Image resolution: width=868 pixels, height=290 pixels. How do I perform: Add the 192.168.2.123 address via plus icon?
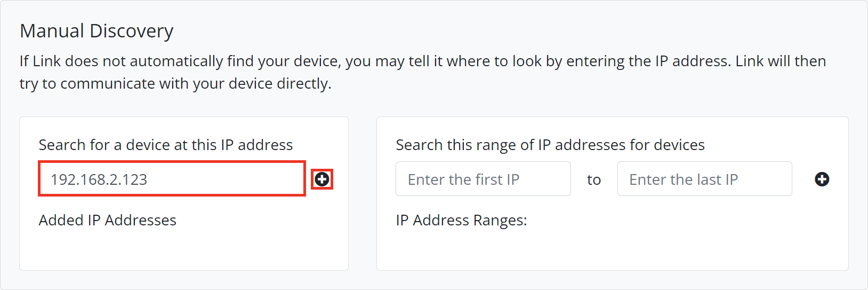click(x=322, y=179)
